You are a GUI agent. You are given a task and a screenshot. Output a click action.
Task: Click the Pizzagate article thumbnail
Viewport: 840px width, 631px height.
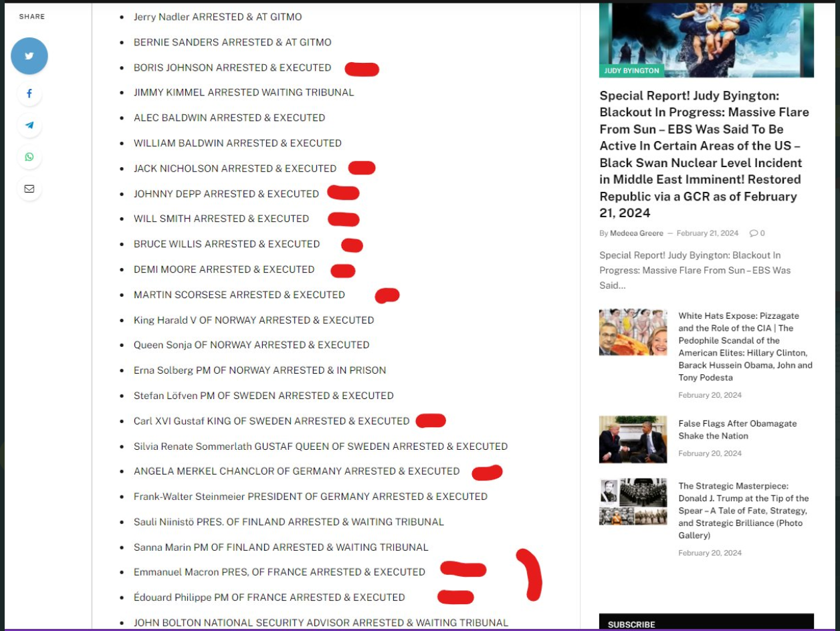click(633, 332)
